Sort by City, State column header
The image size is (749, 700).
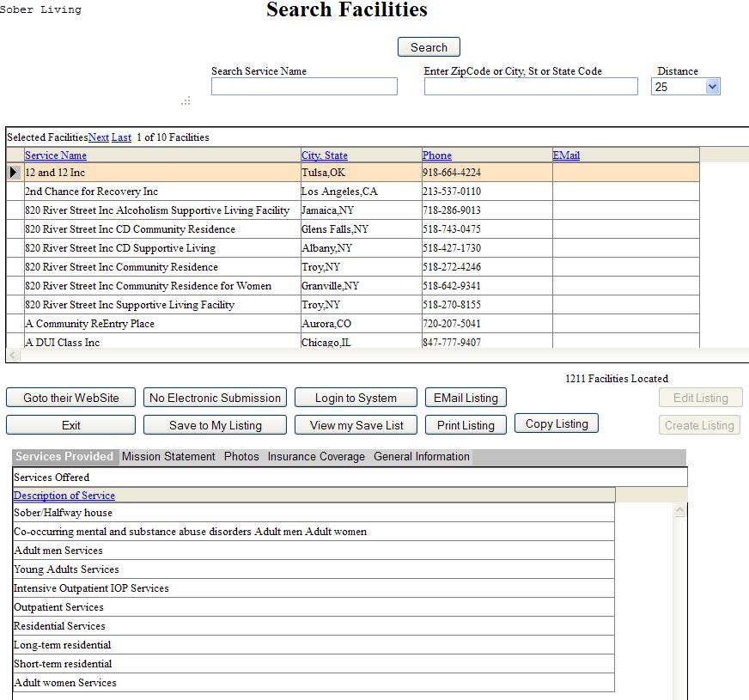click(324, 155)
